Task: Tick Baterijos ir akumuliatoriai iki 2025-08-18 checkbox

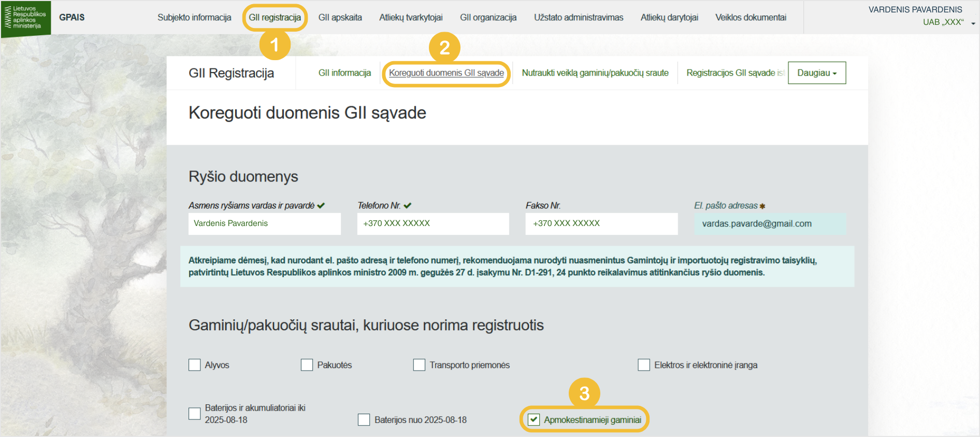Action: click(195, 414)
